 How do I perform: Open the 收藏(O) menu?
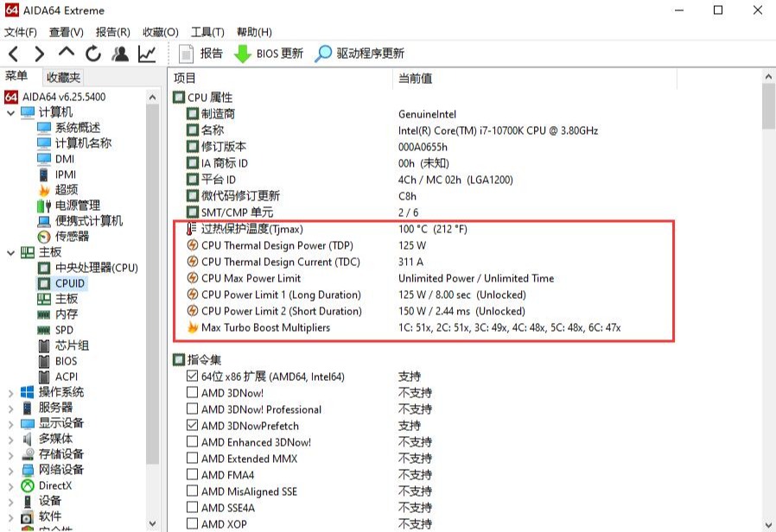pyautogui.click(x=161, y=32)
